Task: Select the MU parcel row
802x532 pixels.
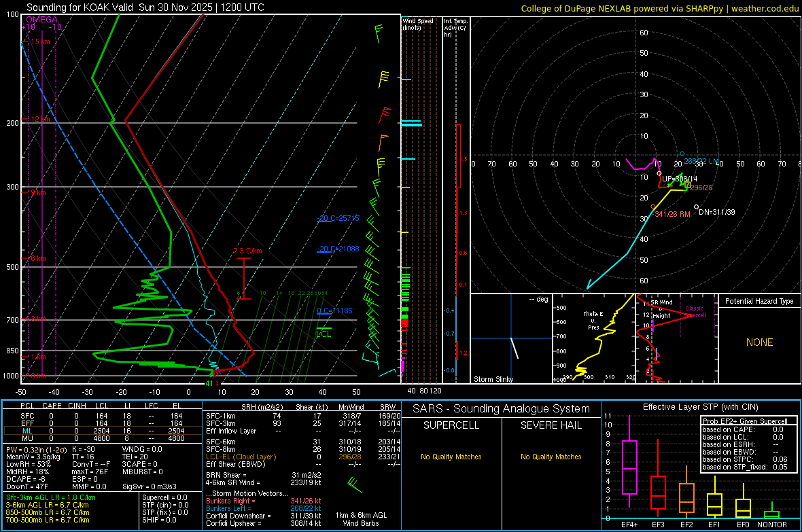Action: pyautogui.click(x=102, y=438)
